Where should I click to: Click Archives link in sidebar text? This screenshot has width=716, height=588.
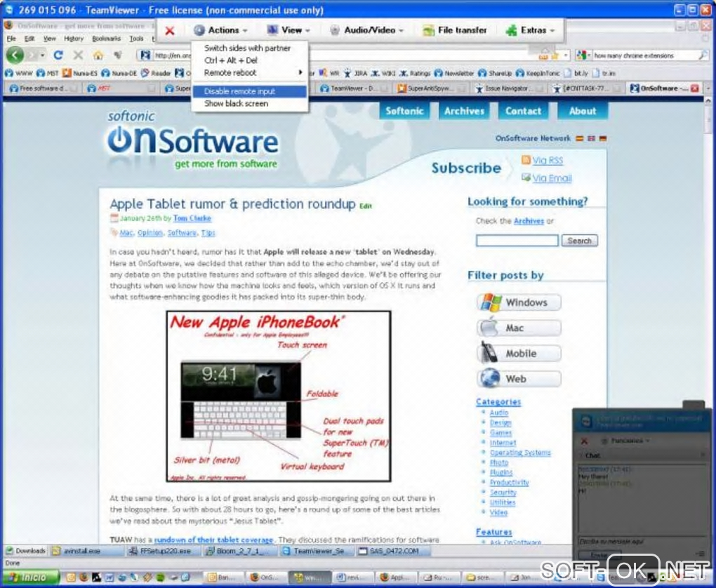coord(529,221)
